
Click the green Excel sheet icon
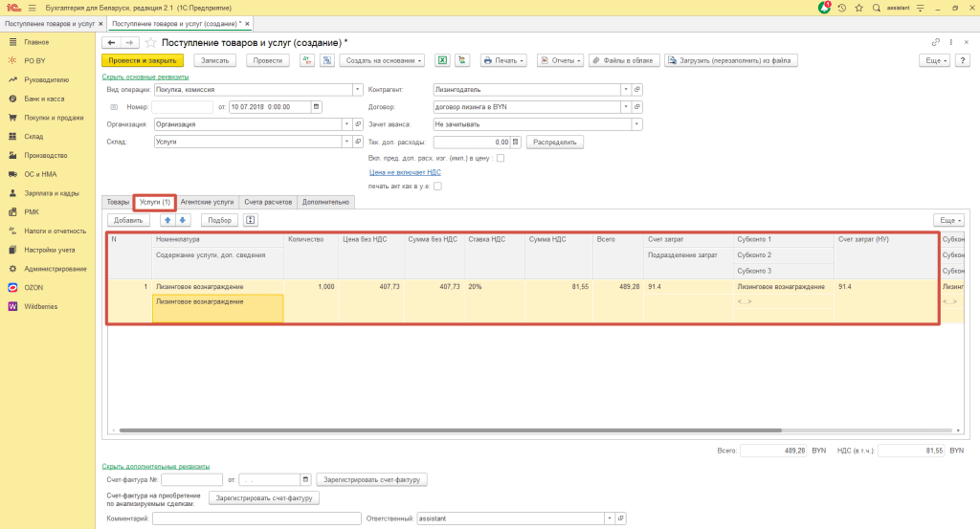[x=442, y=60]
